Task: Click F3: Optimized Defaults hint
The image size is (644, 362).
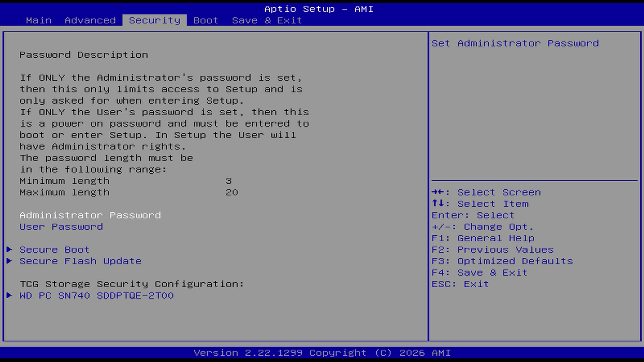Action: click(x=502, y=261)
